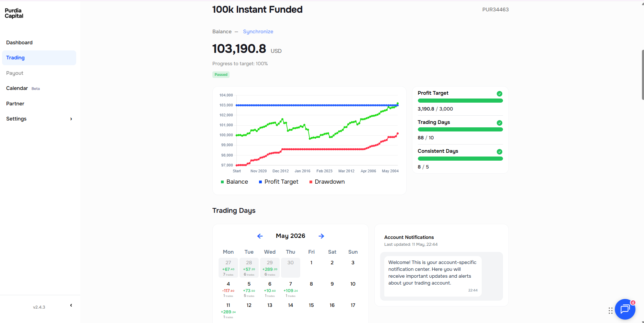Select May 1 calendar day
Viewport: 644px width, 323px height.
pyautogui.click(x=311, y=263)
